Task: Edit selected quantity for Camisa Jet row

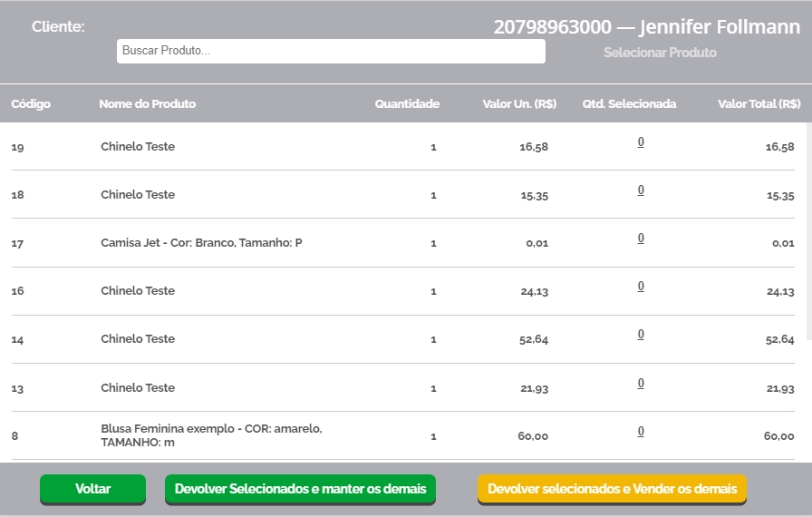Action: pos(641,239)
